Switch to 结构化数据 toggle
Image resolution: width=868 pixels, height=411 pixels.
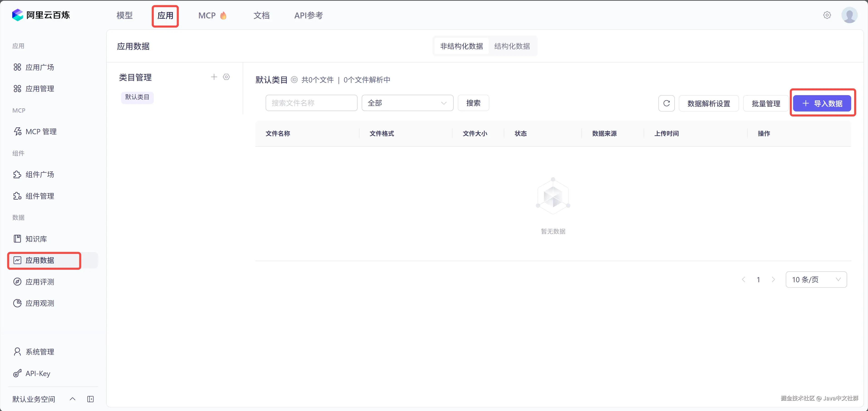(512, 46)
